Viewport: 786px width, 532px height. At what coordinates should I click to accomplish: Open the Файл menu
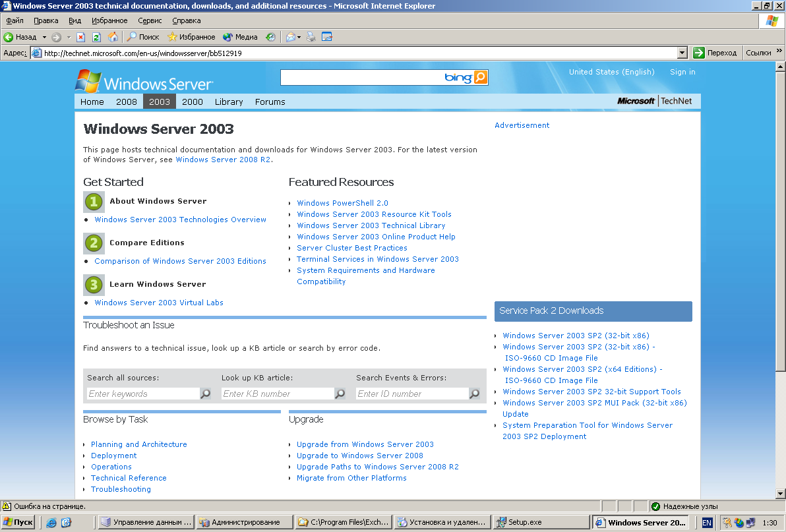(x=15, y=20)
